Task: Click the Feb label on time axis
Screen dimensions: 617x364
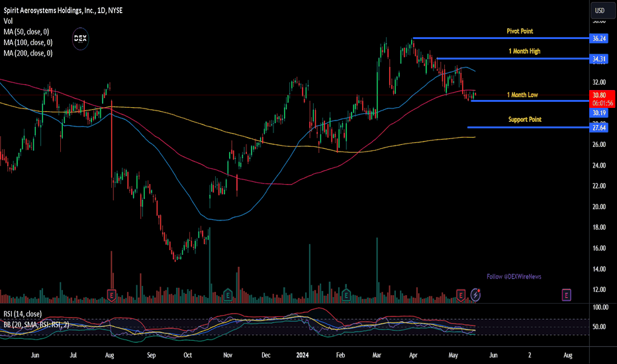Action: pos(340,355)
